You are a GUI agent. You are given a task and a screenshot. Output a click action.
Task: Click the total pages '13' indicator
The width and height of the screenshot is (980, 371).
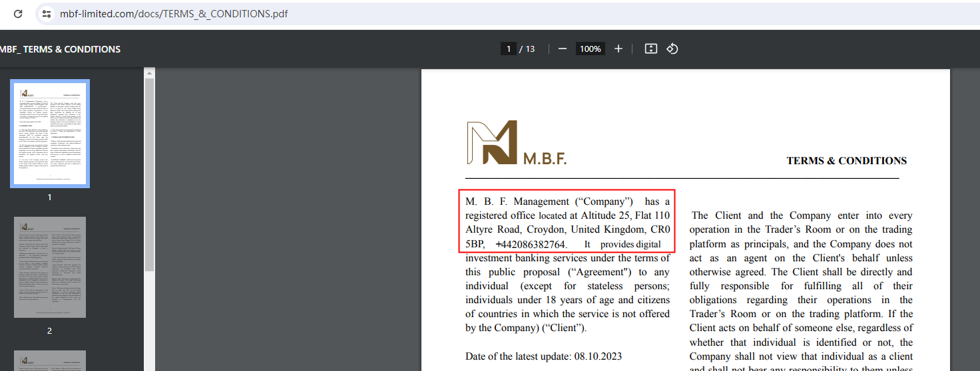pos(530,49)
